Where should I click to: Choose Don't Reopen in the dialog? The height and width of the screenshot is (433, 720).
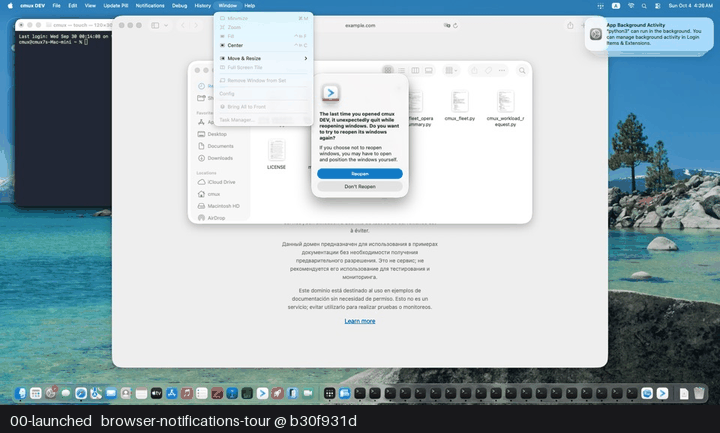[360, 186]
